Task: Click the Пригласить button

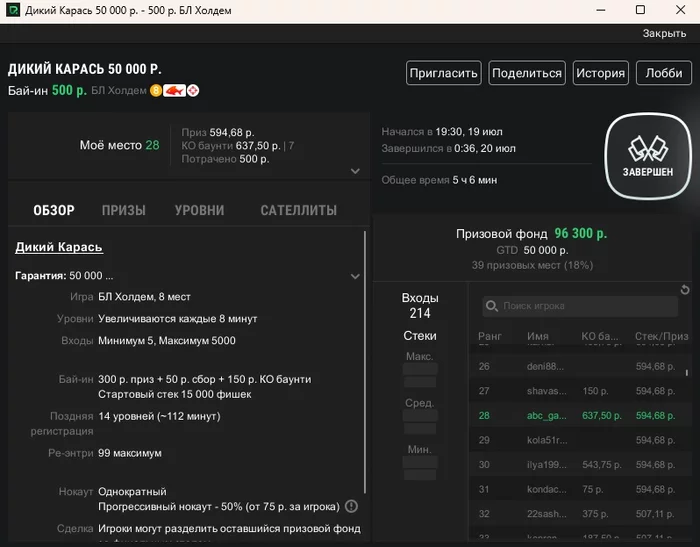Action: coord(444,73)
